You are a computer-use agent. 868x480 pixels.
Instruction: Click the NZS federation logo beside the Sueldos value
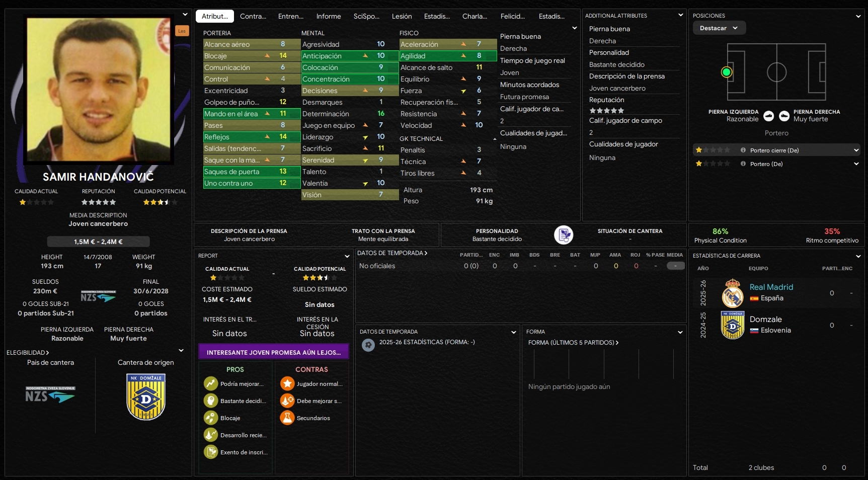pos(98,296)
